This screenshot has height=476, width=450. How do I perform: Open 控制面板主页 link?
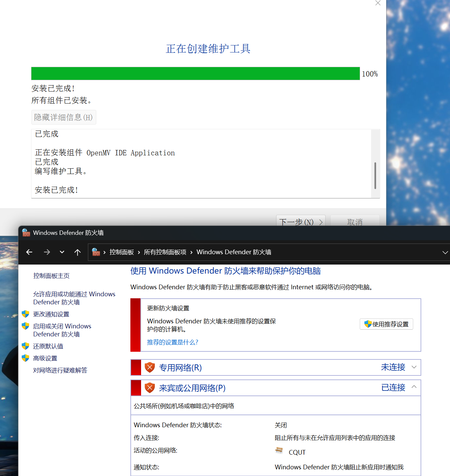click(x=51, y=276)
